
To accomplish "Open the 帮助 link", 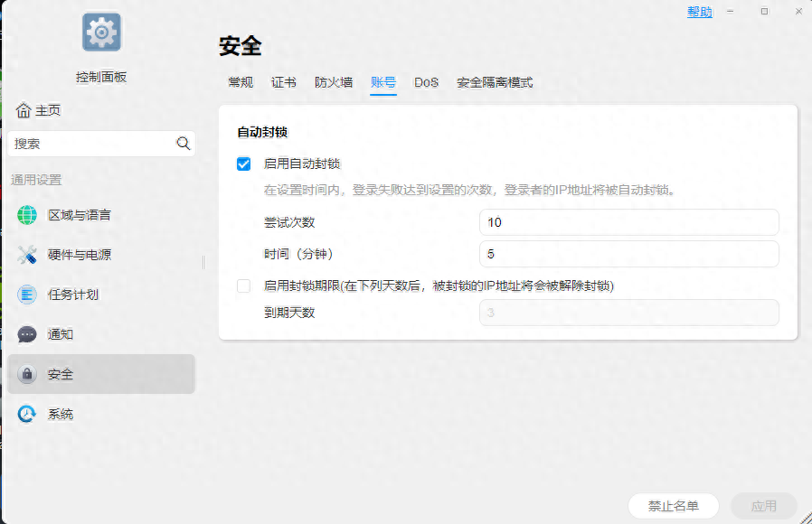I will click(699, 11).
